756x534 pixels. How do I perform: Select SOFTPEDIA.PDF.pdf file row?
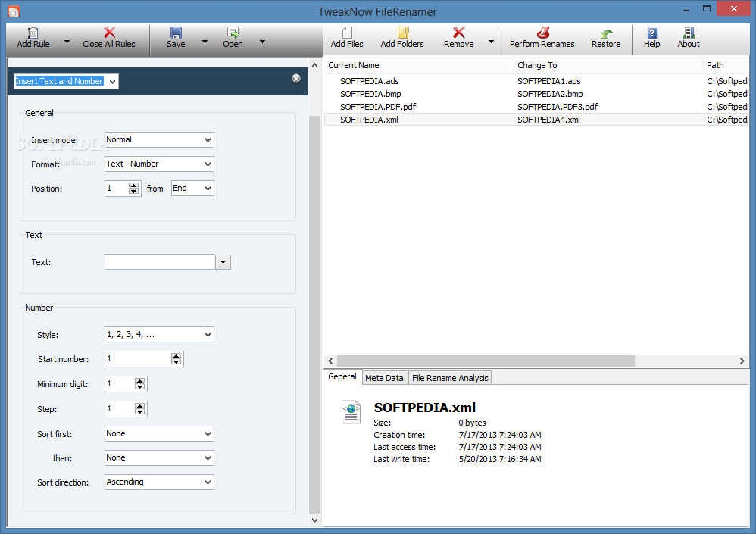tap(536, 107)
